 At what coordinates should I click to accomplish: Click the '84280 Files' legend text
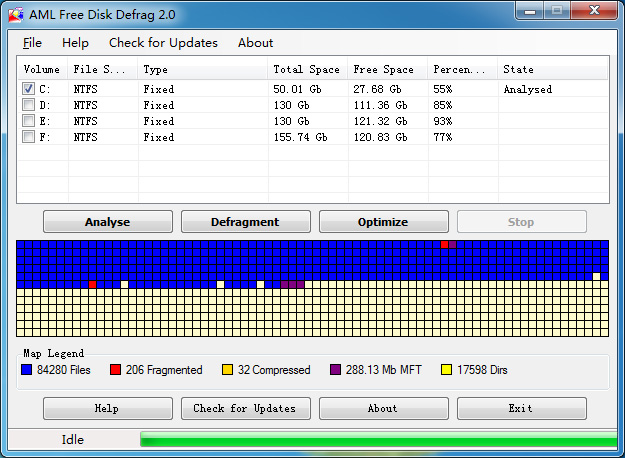pyautogui.click(x=64, y=370)
